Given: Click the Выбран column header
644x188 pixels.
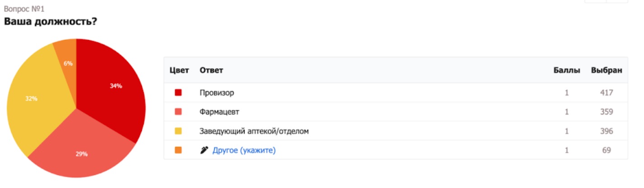Looking at the screenshot, I should pos(606,70).
